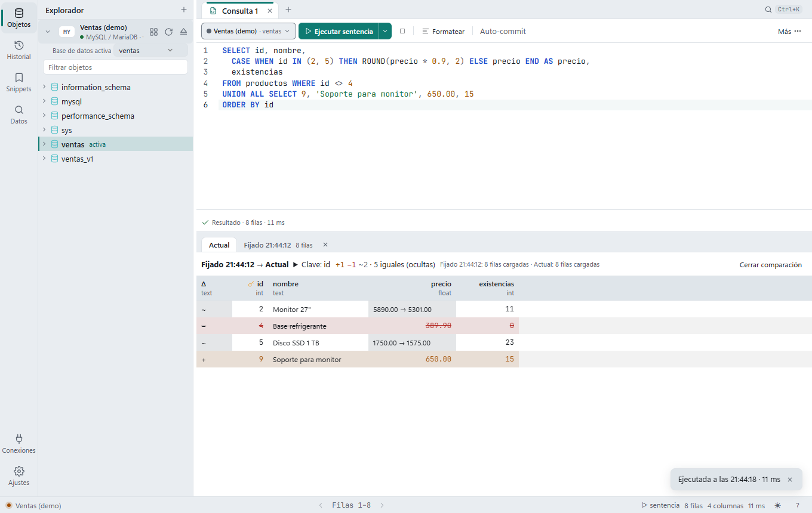This screenshot has width=812, height=513.
Task: Refresh the Ventas (demo) connection
Action: click(x=169, y=32)
